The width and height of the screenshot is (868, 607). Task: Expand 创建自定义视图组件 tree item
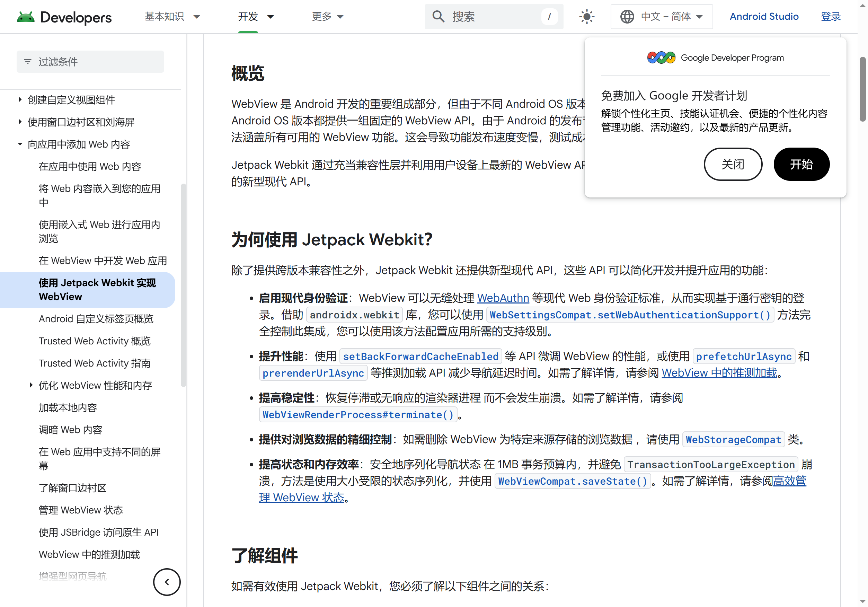pyautogui.click(x=20, y=100)
